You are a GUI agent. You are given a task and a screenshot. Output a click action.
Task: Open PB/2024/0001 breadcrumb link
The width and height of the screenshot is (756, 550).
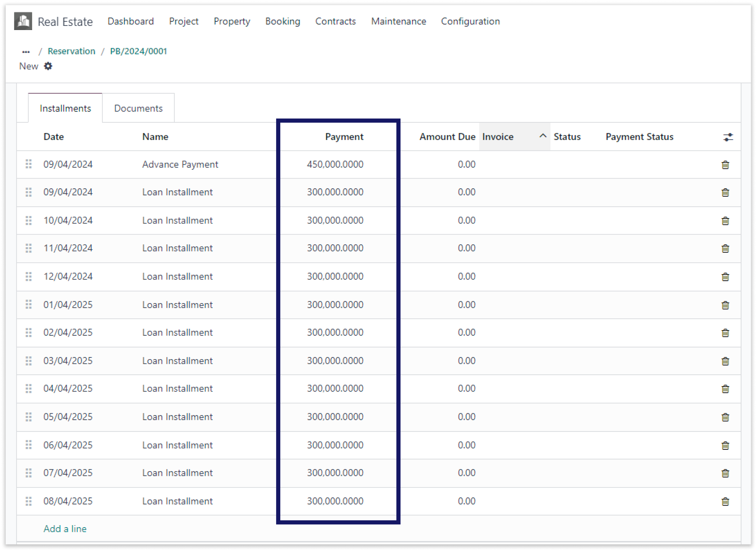(x=138, y=51)
